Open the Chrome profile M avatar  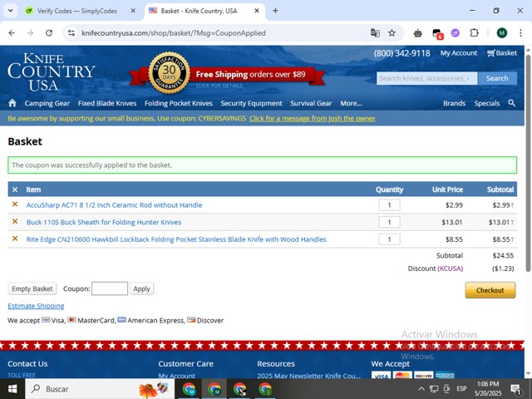tap(502, 33)
